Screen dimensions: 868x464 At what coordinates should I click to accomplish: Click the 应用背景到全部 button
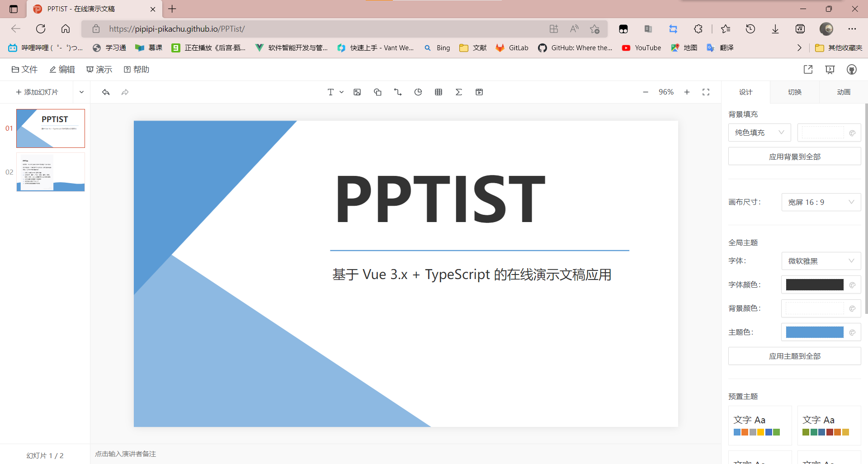pos(794,156)
